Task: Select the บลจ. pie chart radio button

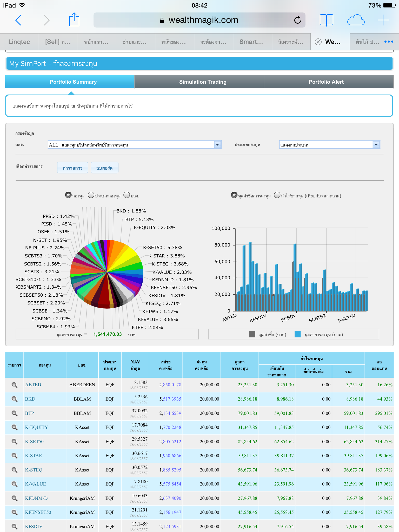Action: click(127, 195)
